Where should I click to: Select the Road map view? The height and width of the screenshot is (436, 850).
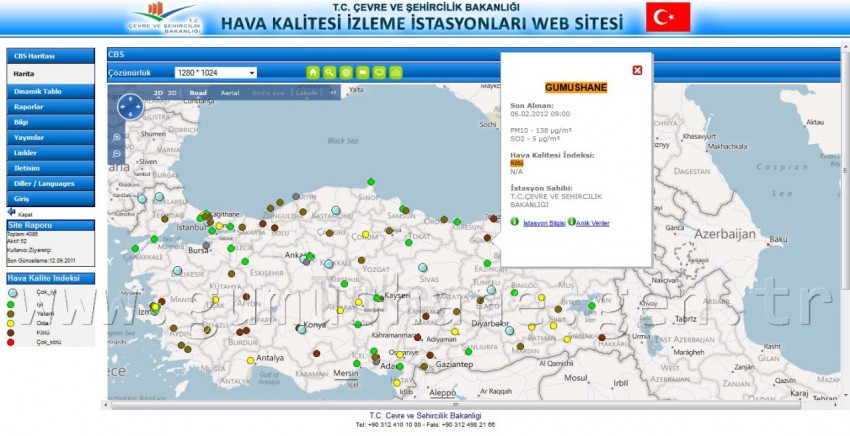click(198, 93)
